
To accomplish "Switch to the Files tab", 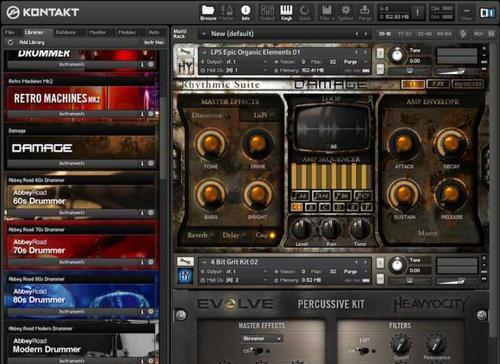I will click(10, 32).
